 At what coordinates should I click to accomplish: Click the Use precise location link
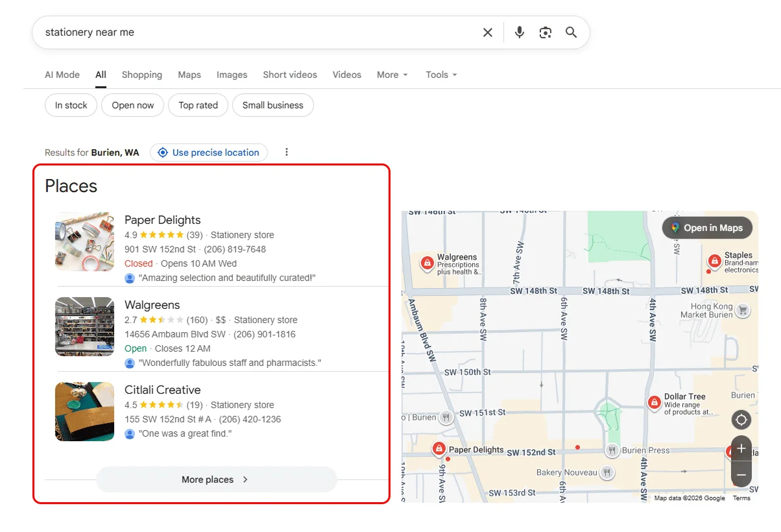[x=209, y=152]
